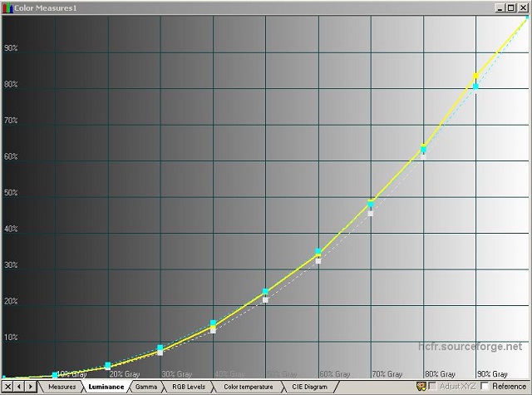The width and height of the screenshot is (532, 395).
Task: Open the Gamma tab
Action: coord(146,387)
